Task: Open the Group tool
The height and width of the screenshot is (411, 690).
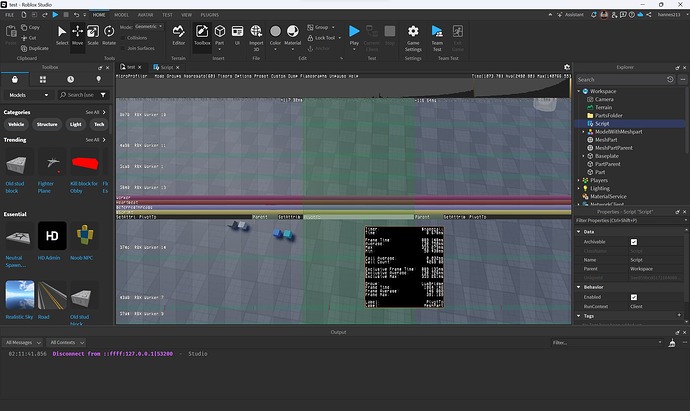Action: pos(321,27)
